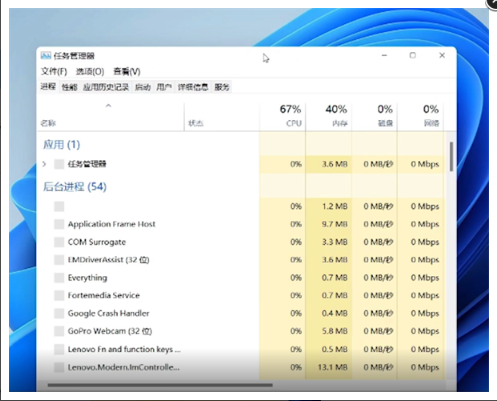Click the GoPro Webcam process icon
Screen dimensions: 497x401
tap(59, 331)
